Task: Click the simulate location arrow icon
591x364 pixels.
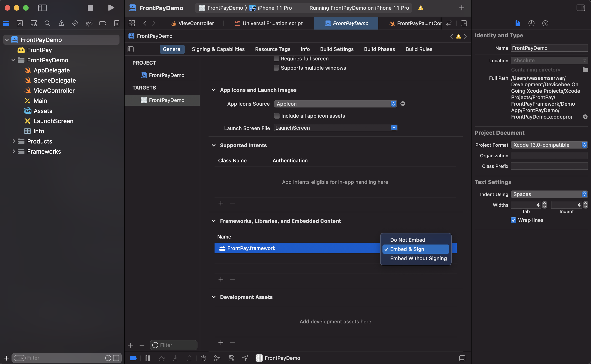Action: click(245, 358)
